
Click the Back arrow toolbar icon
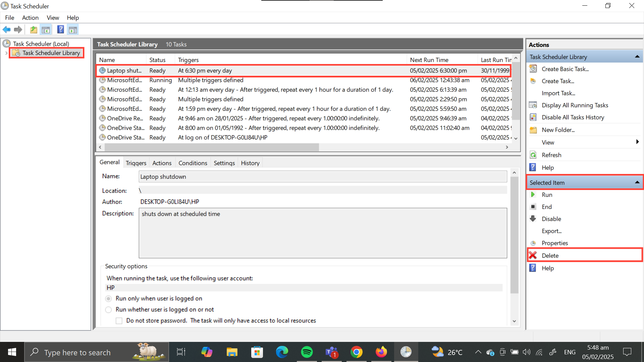click(x=6, y=29)
